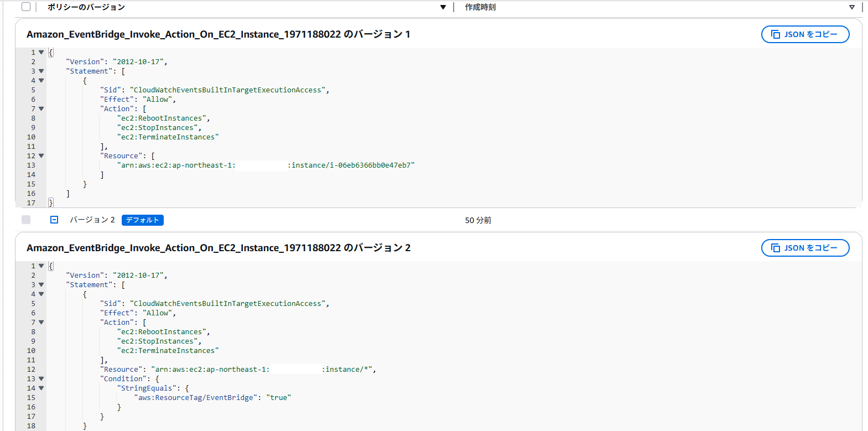Click "ec2:TerminateInstances" in the version 1 JSON
Viewport: 868px width, 431px height.
click(168, 137)
